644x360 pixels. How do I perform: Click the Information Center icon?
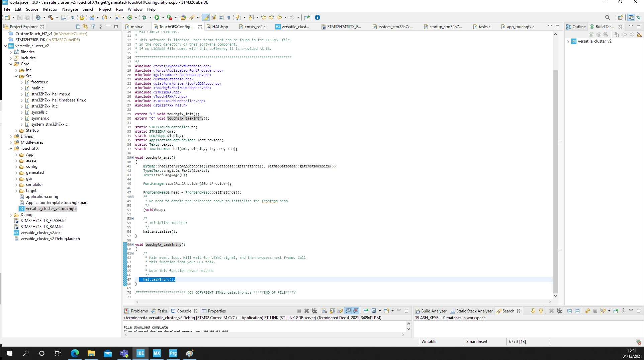pos(317,17)
